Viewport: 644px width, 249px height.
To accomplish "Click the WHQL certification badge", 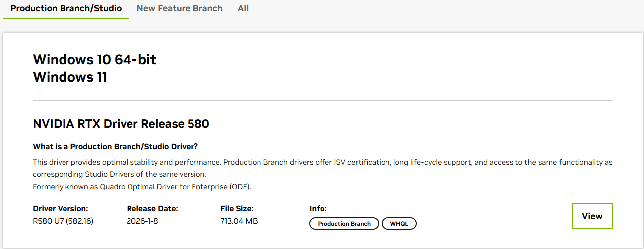I will click(x=399, y=224).
